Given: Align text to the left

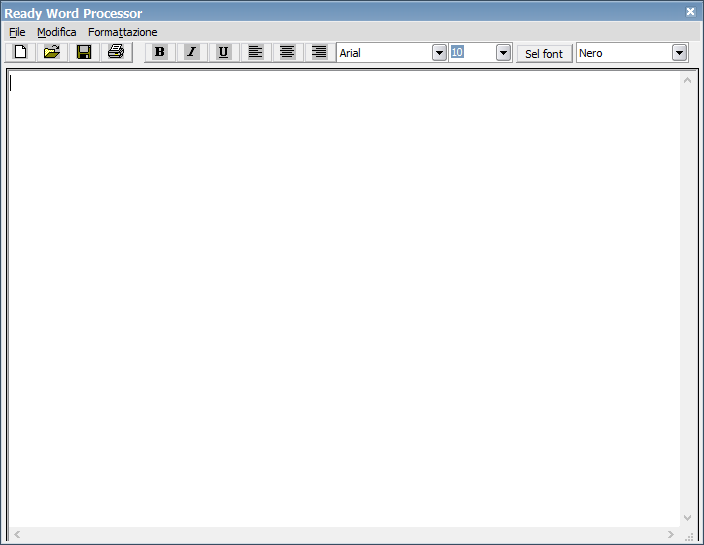Looking at the screenshot, I should (255, 53).
